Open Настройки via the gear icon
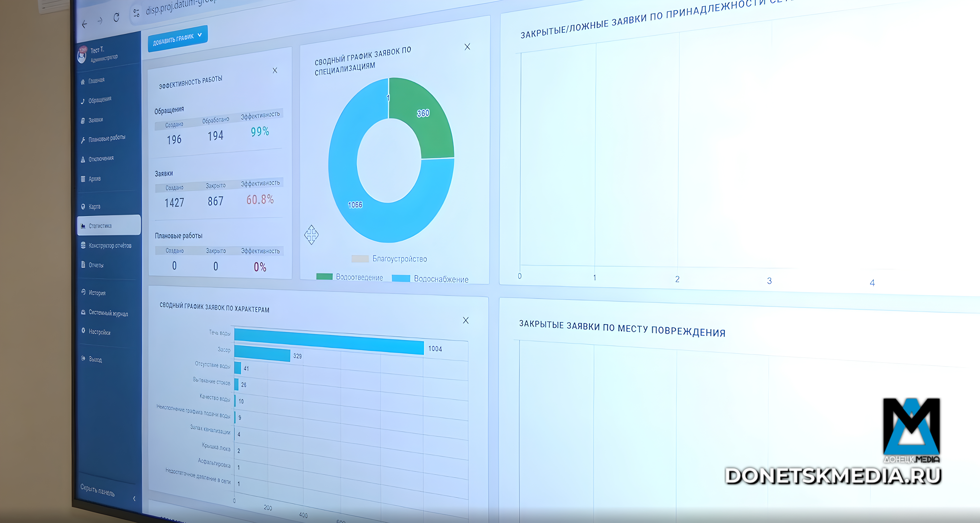Viewport: 980px width, 523px height. (x=83, y=331)
